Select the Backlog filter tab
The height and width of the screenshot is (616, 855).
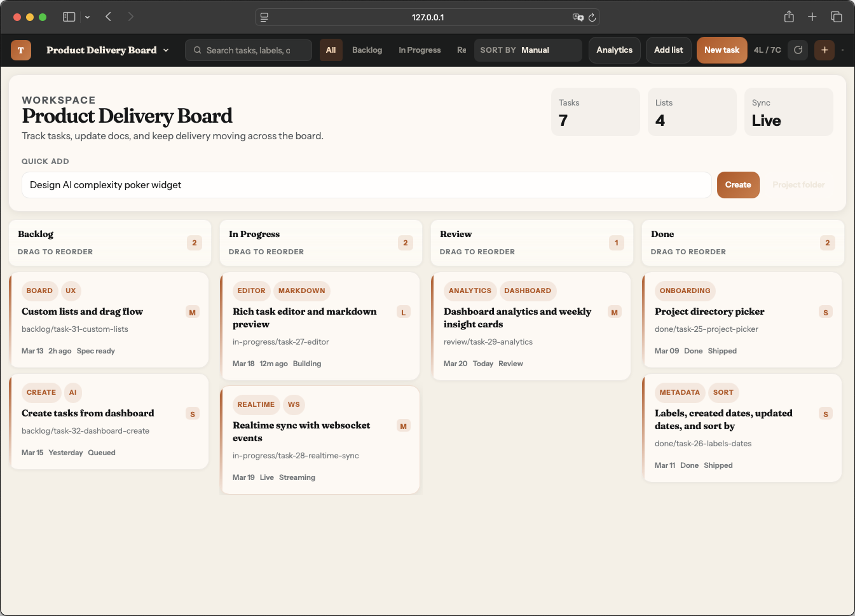pyautogui.click(x=367, y=50)
